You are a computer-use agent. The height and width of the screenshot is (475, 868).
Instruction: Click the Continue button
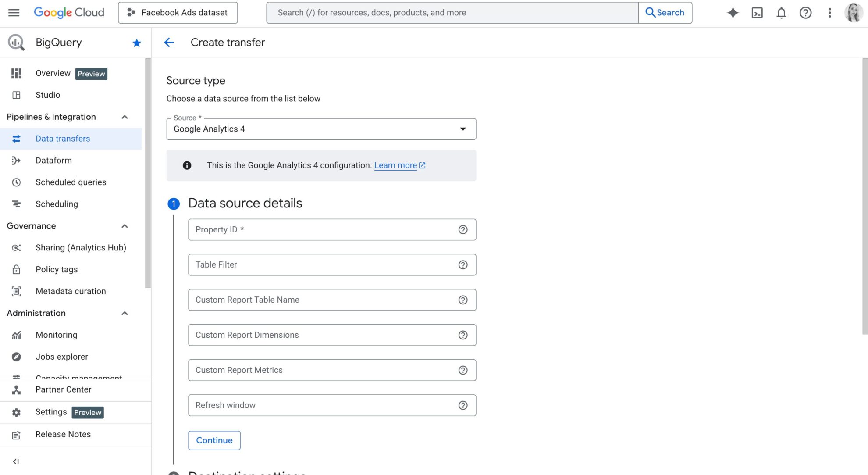214,440
